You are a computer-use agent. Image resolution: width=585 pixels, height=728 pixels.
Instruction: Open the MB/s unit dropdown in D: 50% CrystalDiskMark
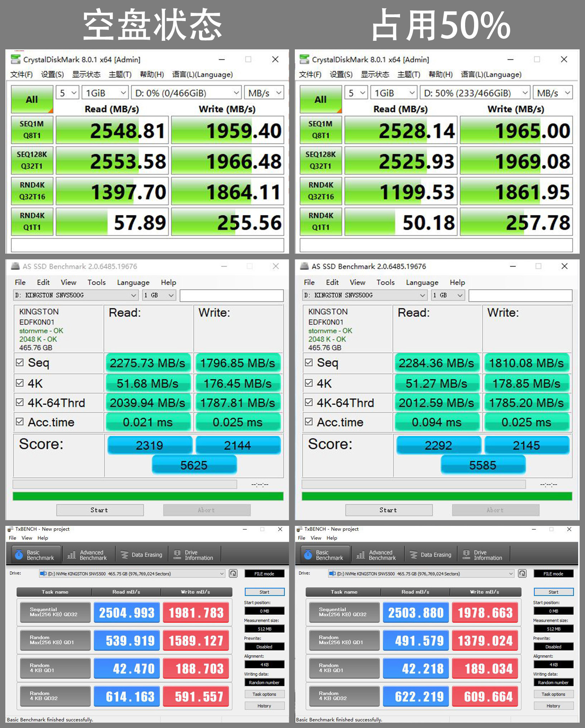click(553, 93)
